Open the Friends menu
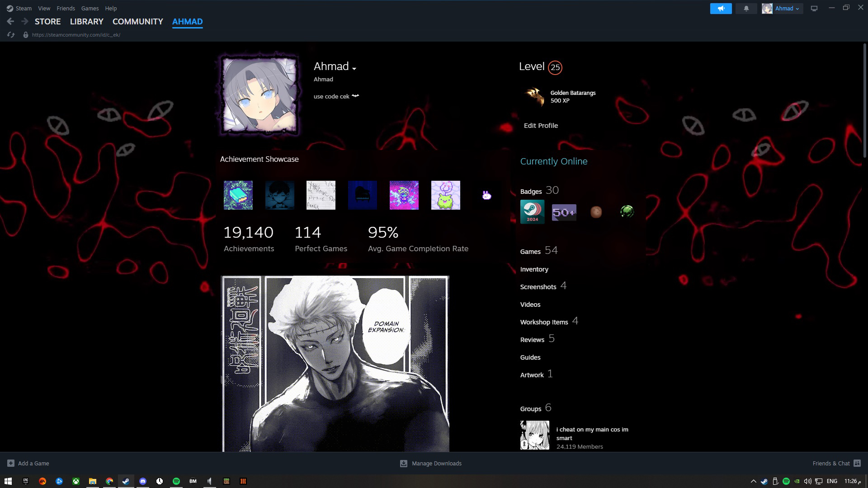This screenshot has height=488, width=868. coord(66,8)
